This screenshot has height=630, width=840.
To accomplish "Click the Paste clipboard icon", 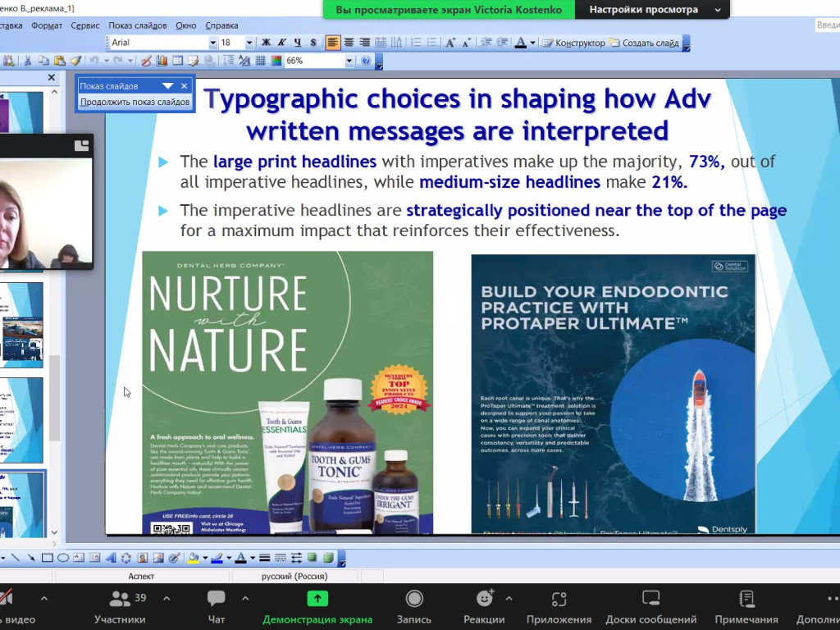I will point(59,61).
